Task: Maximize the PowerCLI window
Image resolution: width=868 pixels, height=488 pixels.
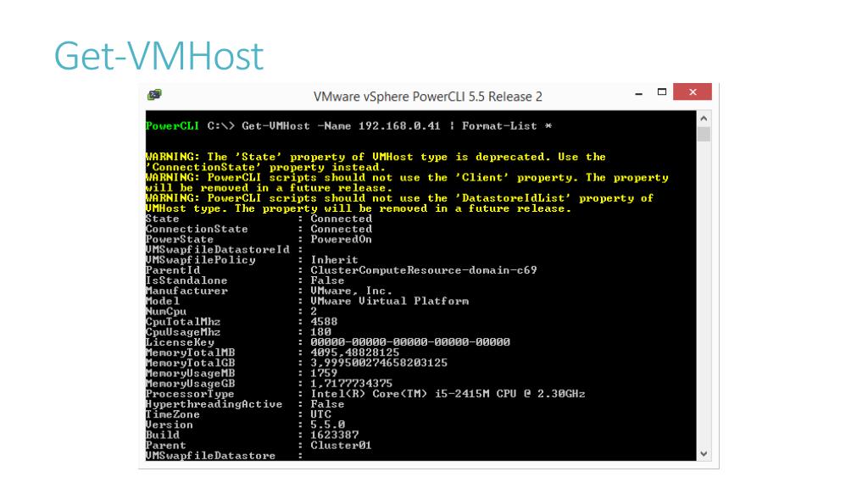Action: [x=661, y=91]
